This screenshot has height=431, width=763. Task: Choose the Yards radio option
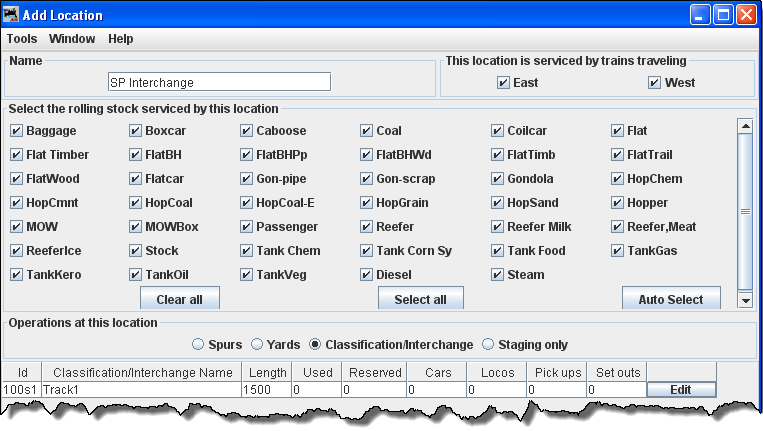tap(257, 345)
